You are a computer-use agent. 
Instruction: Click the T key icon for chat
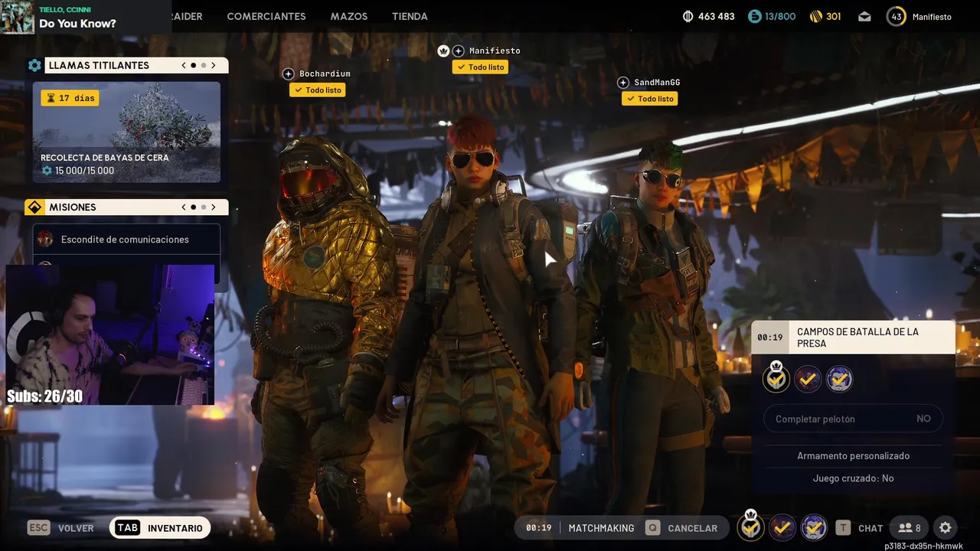point(843,528)
